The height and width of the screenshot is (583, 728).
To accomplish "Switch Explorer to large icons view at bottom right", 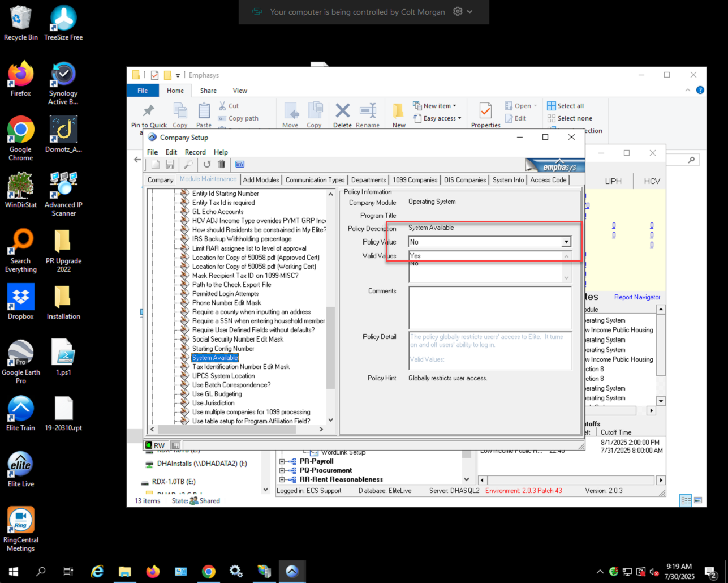I will coord(698,500).
